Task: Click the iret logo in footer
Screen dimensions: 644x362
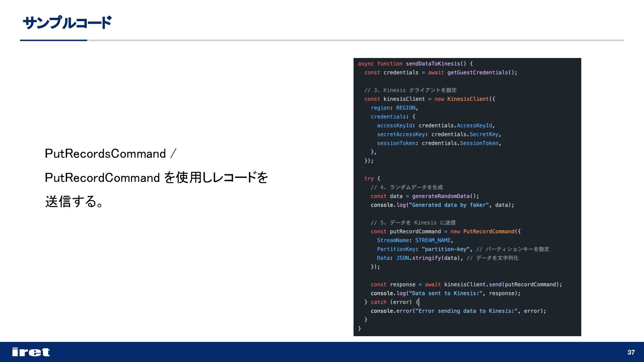Action: click(x=31, y=352)
